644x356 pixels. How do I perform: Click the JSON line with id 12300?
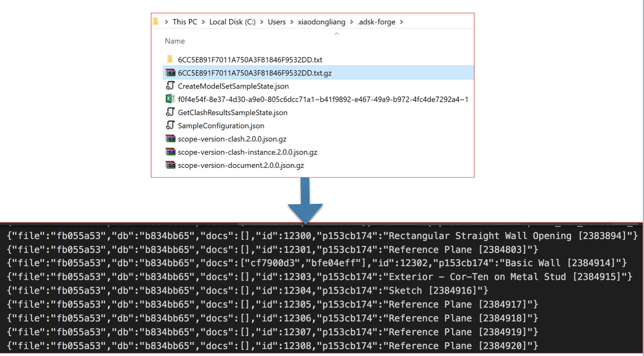click(x=322, y=236)
